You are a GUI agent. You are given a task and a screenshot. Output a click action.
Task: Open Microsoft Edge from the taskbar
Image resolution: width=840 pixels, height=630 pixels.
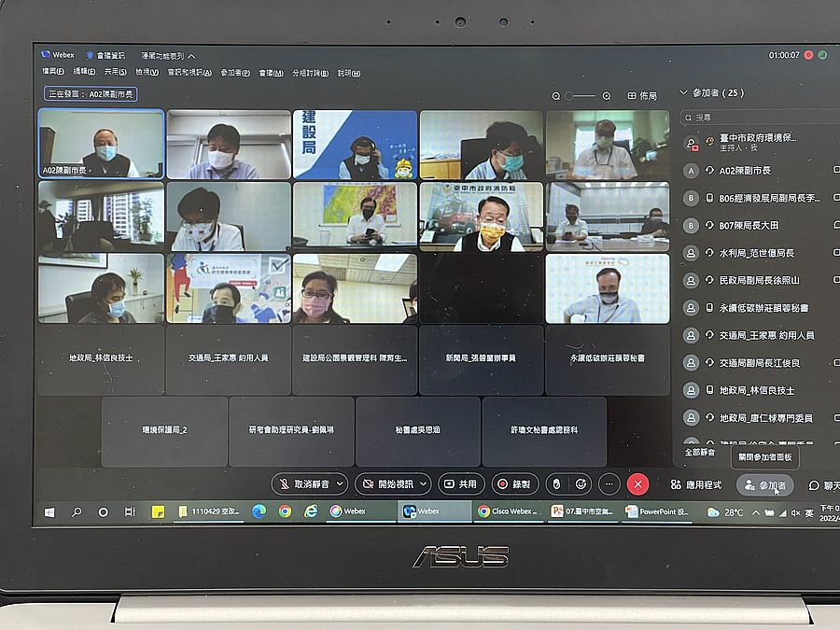pyautogui.click(x=259, y=511)
